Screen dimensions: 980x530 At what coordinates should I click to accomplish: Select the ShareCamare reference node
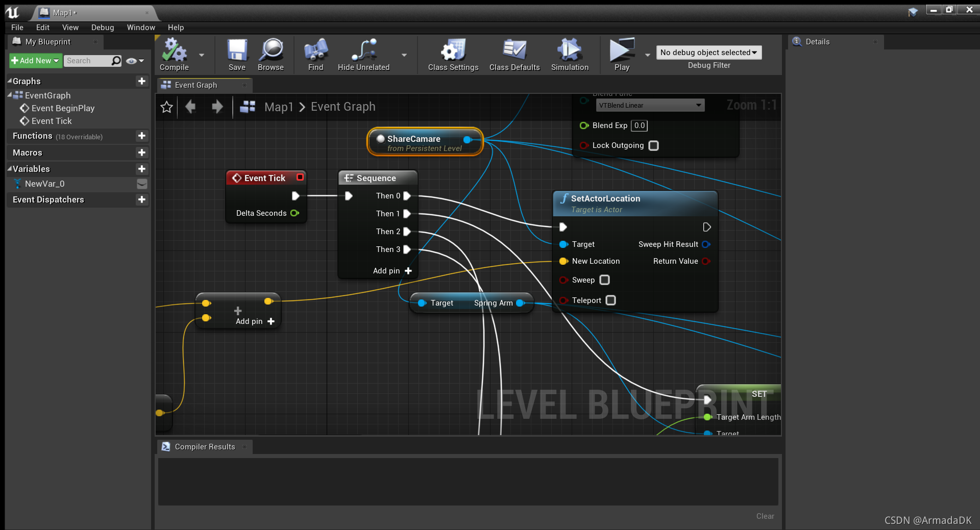[425, 142]
